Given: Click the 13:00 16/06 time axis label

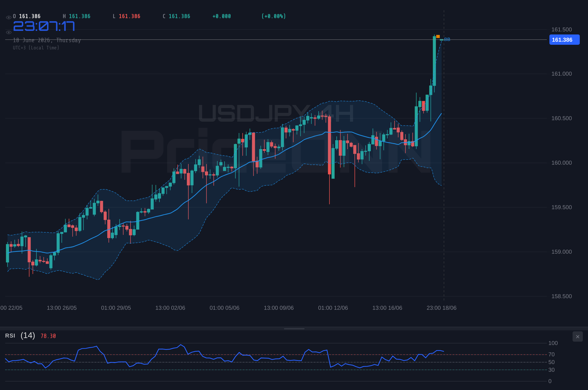Looking at the screenshot, I should (387, 308).
